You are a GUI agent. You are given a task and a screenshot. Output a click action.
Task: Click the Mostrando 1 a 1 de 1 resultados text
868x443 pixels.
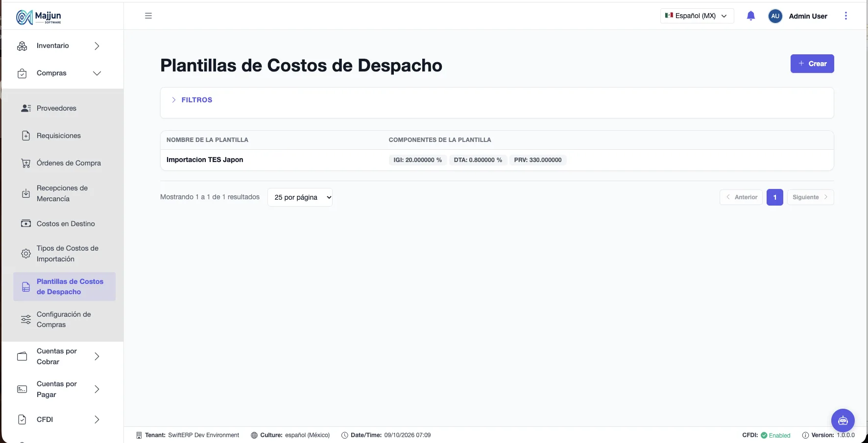coord(210,197)
